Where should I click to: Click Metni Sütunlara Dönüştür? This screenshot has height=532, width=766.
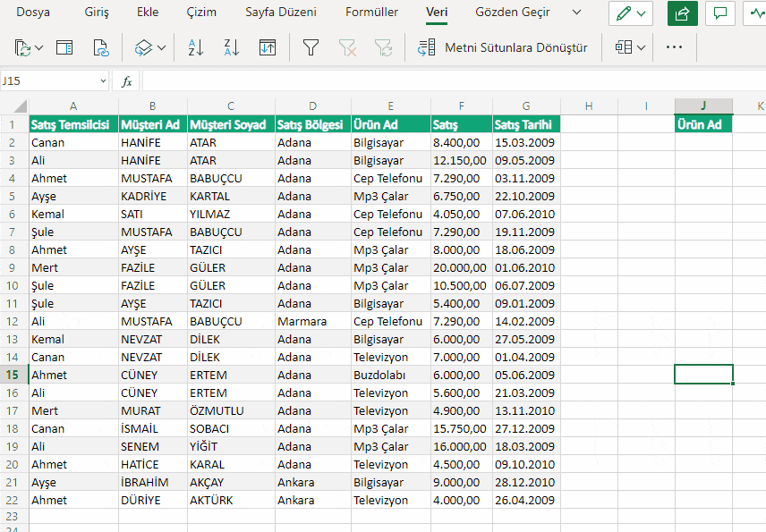pyautogui.click(x=516, y=47)
